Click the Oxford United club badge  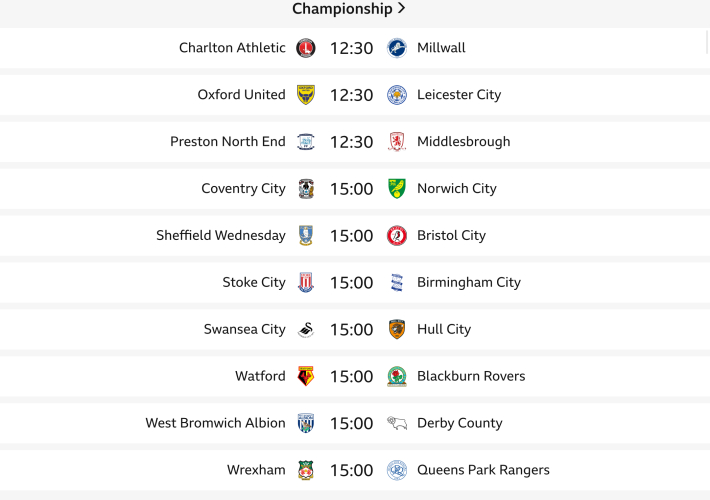[306, 95]
